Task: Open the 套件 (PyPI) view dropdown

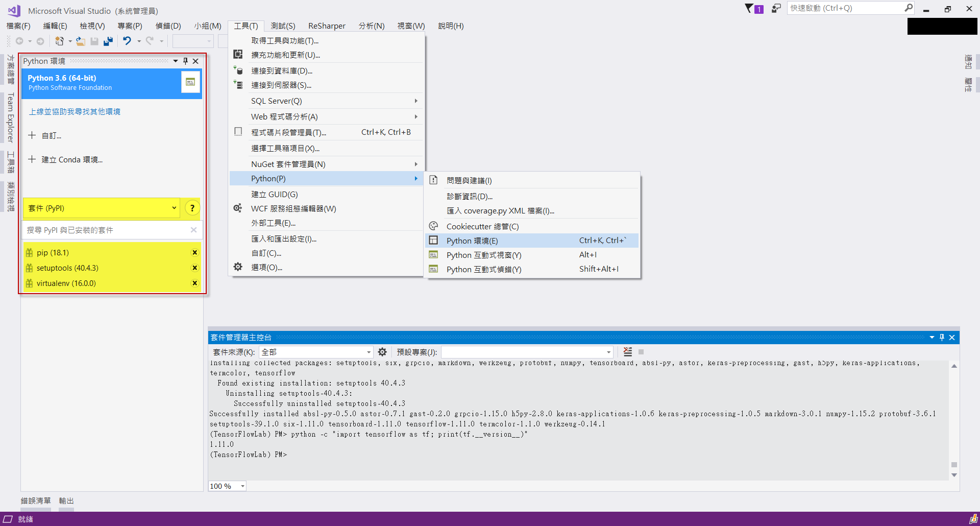Action: click(x=102, y=208)
